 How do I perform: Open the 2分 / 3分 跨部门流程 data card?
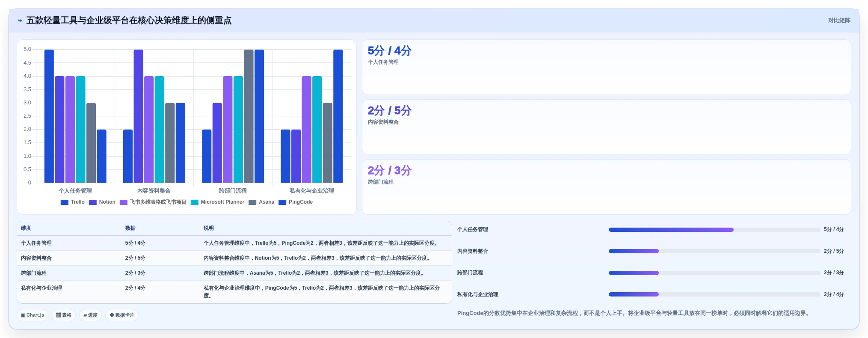[x=606, y=187]
